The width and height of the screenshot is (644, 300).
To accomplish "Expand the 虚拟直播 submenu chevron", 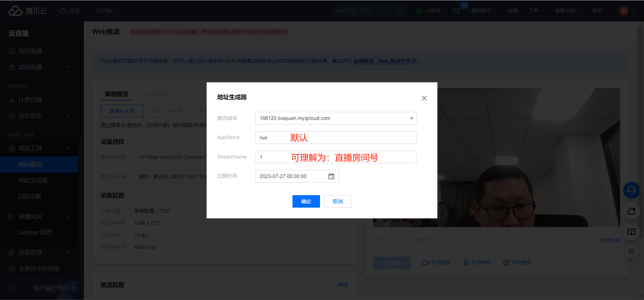I will pos(68,67).
